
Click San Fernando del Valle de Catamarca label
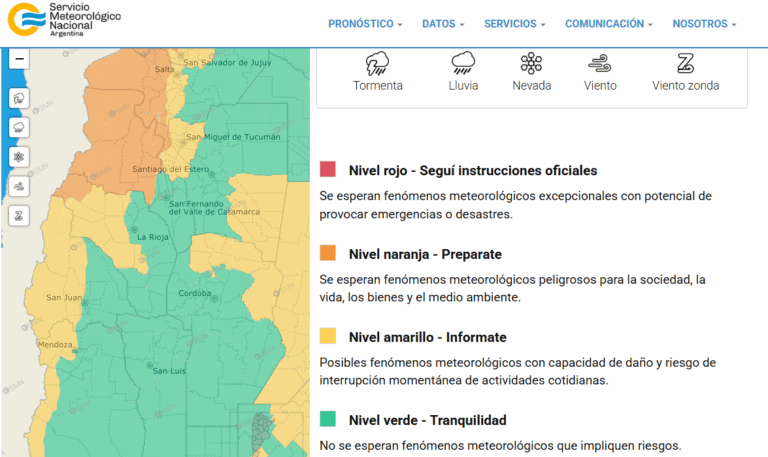point(214,208)
